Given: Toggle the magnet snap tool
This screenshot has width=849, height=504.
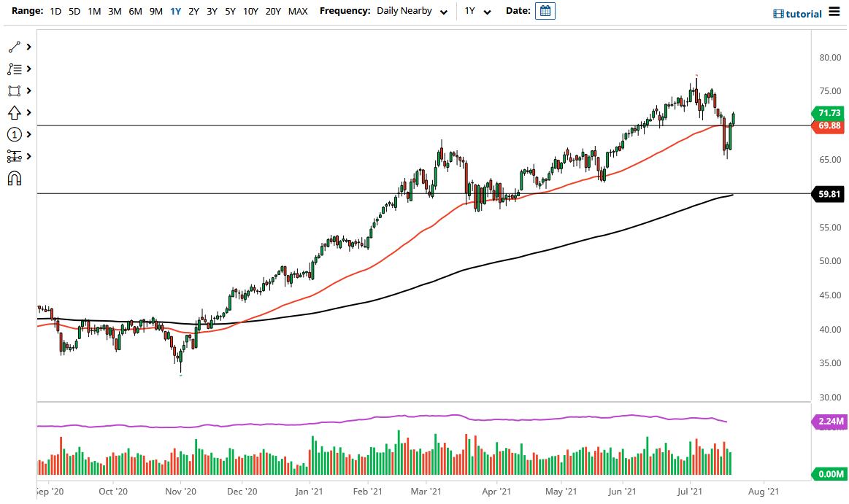Looking at the screenshot, I should [14, 179].
